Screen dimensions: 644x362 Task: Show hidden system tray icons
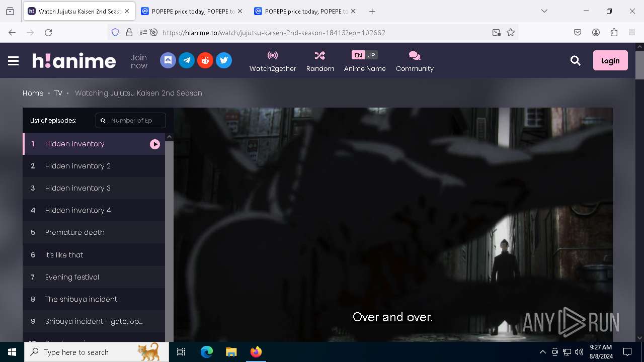[542, 352]
